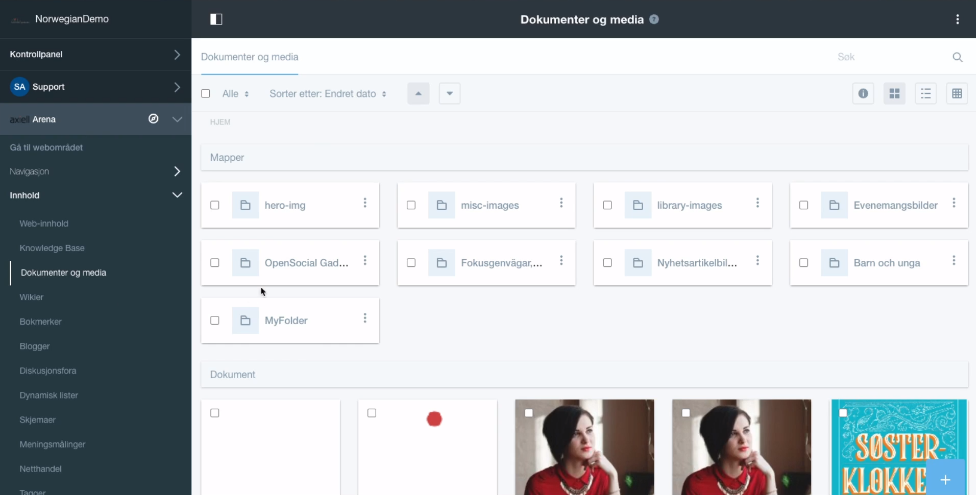Click the add new plus button
Image resolution: width=980 pixels, height=495 pixels.
[945, 479]
